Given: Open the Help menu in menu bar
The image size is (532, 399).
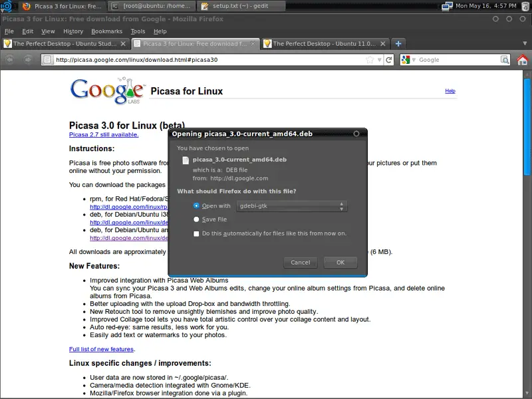Looking at the screenshot, I should 160,31.
